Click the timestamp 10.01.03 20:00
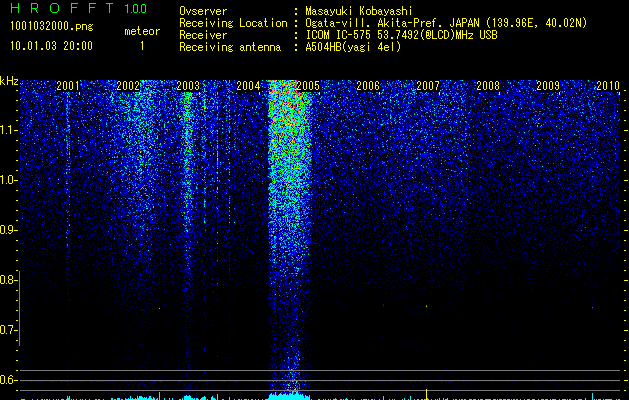This screenshot has width=629, height=400. pos(51,46)
